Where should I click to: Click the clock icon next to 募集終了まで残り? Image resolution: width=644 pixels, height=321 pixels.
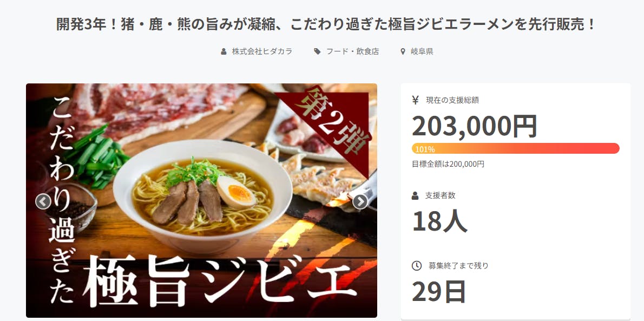pos(417,265)
